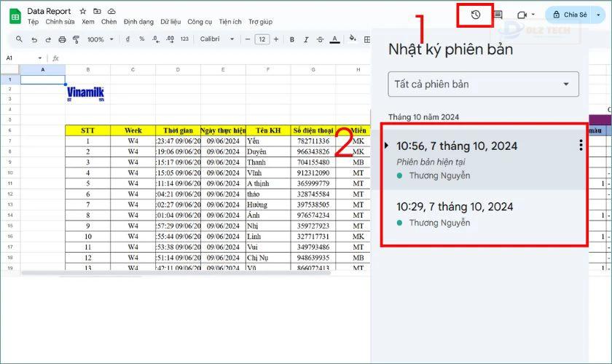
Task: Decrease decimal places
Action: click(x=156, y=39)
